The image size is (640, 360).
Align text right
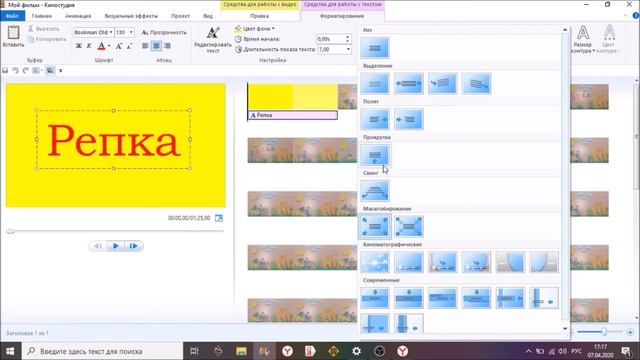(x=167, y=46)
